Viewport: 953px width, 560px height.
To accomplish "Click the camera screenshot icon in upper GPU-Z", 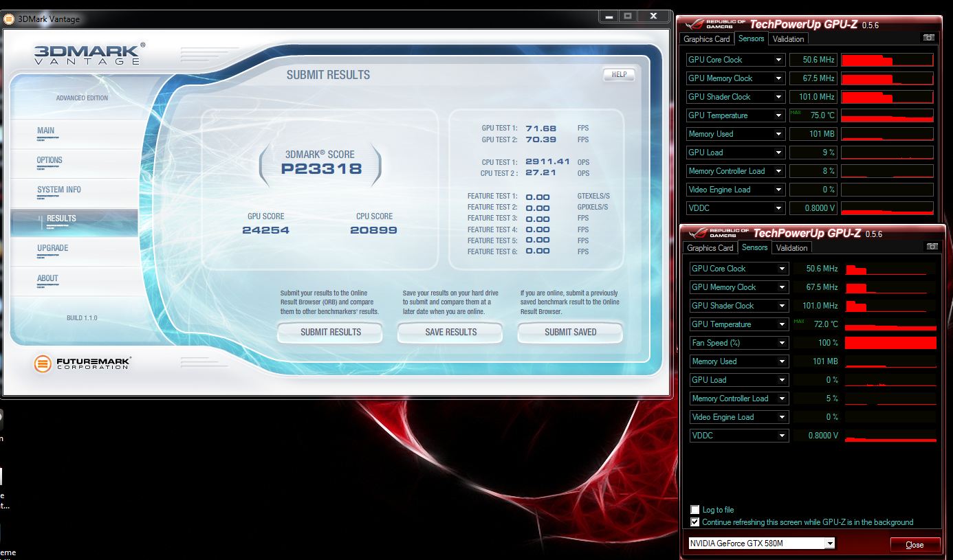I will 928,38.
